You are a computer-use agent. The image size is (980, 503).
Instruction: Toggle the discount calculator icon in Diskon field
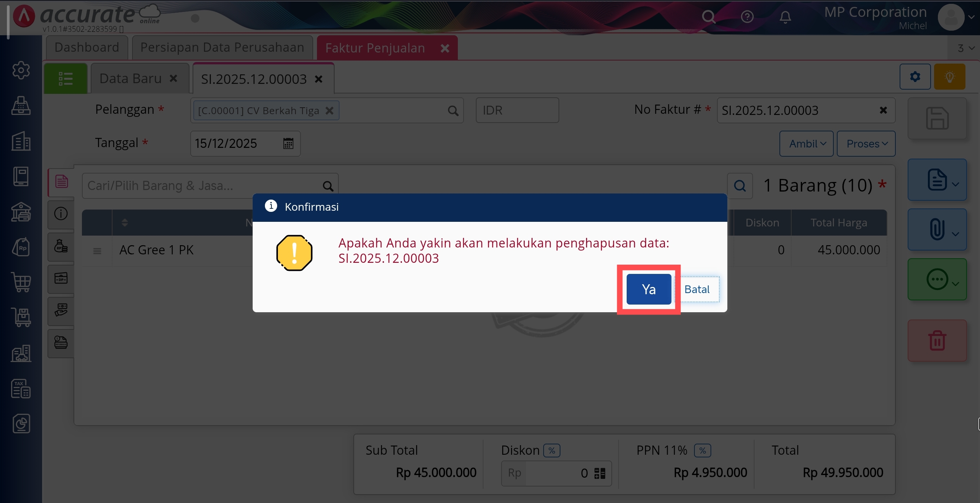599,474
